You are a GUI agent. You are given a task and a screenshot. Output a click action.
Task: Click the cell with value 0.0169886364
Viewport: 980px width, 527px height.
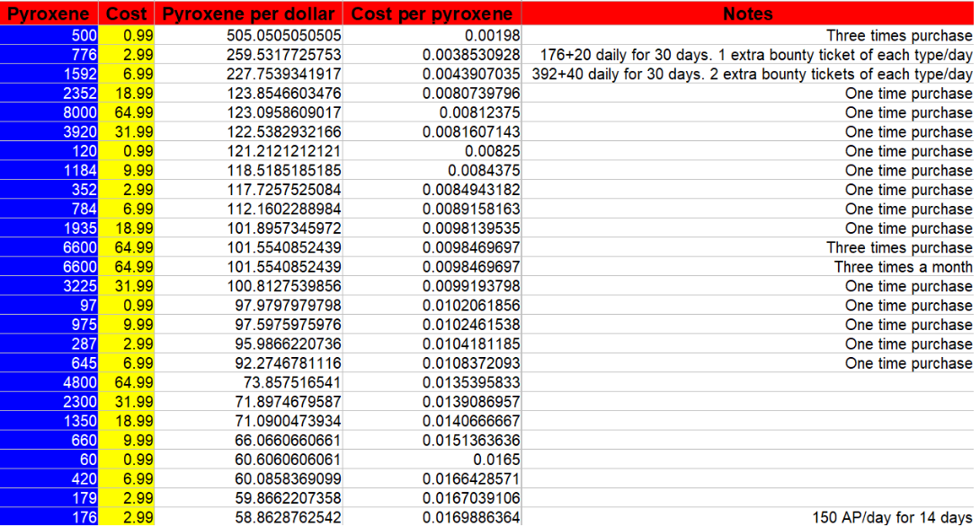tap(432, 517)
